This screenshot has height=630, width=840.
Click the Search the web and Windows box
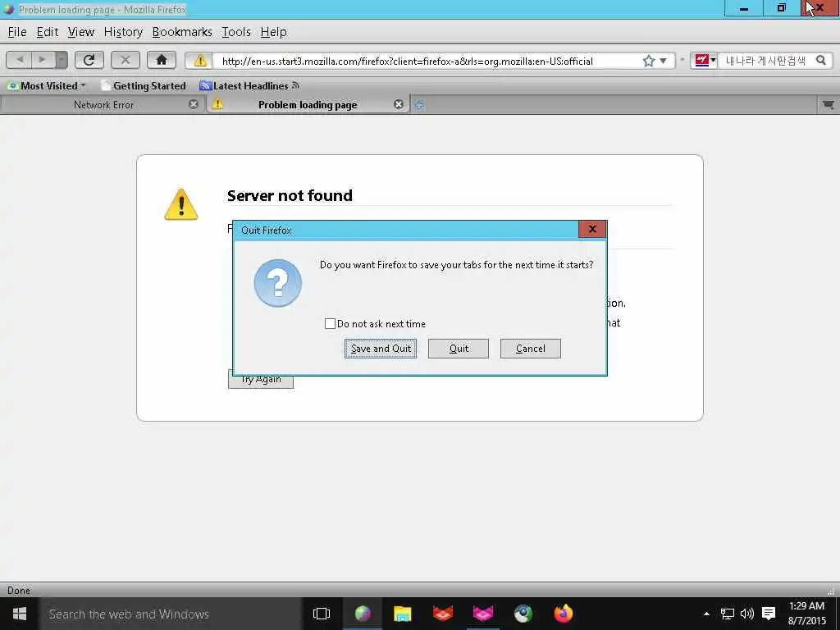(171, 614)
